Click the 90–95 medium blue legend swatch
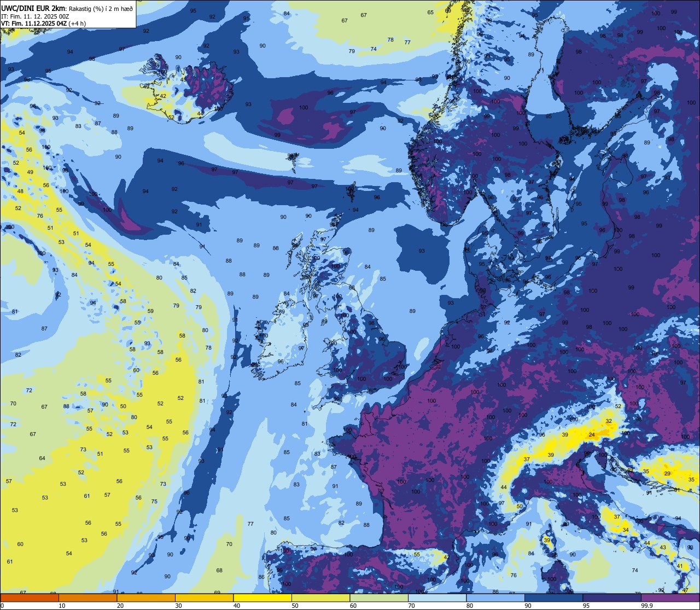The height and width of the screenshot is (610, 700). pos(553,597)
